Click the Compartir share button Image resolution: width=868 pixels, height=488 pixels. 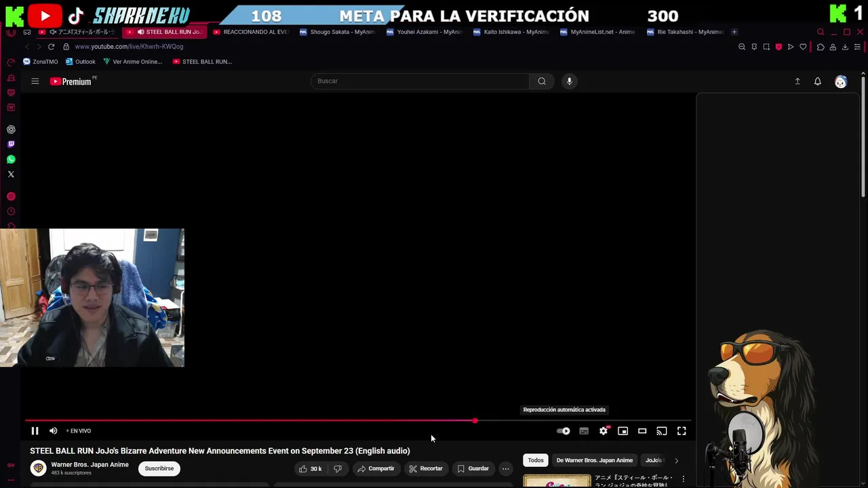(x=376, y=468)
